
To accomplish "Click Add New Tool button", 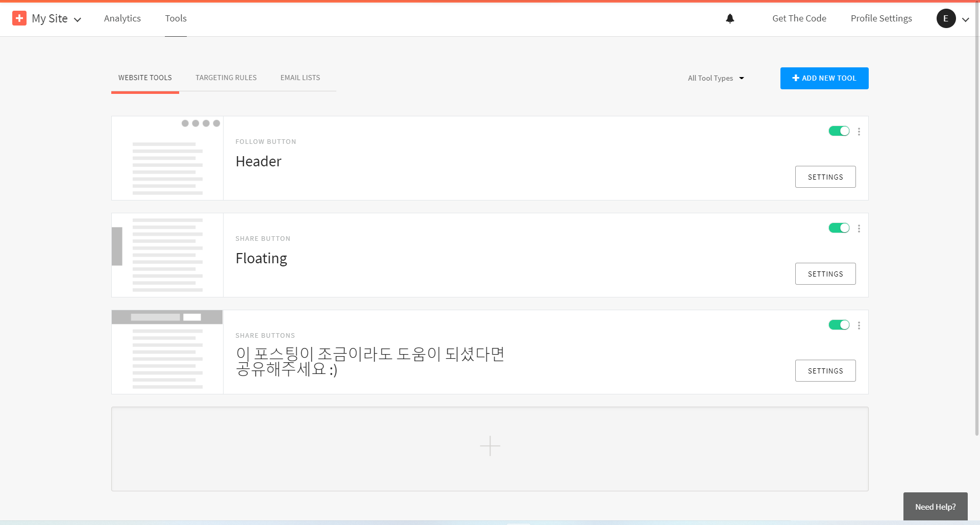I will pos(824,78).
